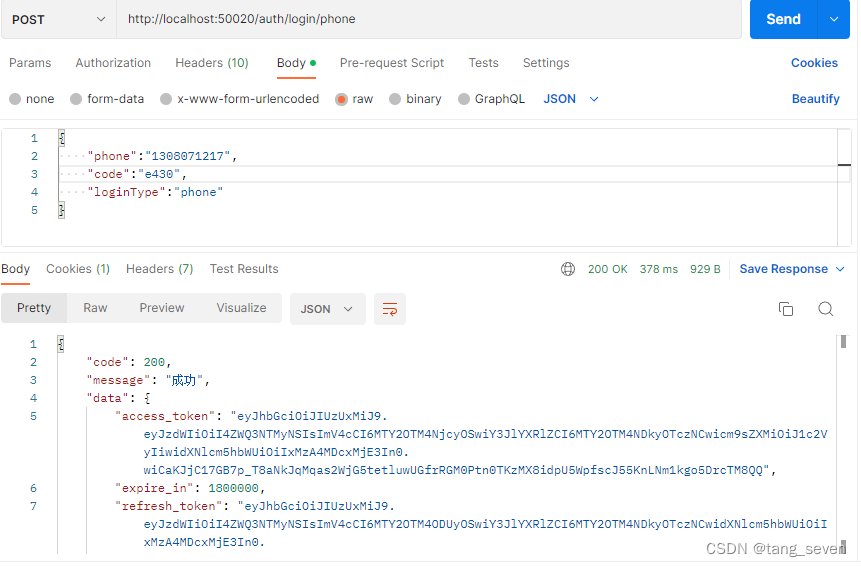Select the none body type radio
Screen dimensions: 861x567
(15, 99)
